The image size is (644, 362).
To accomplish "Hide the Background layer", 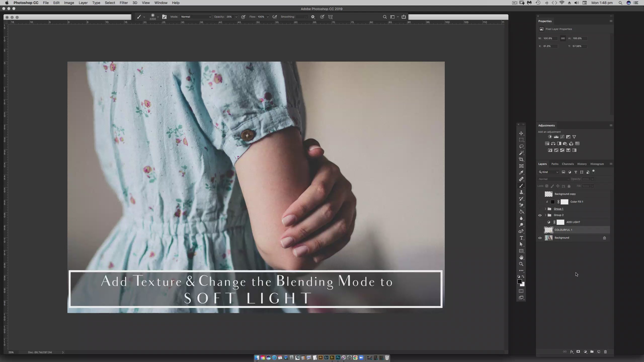I will click(x=540, y=238).
